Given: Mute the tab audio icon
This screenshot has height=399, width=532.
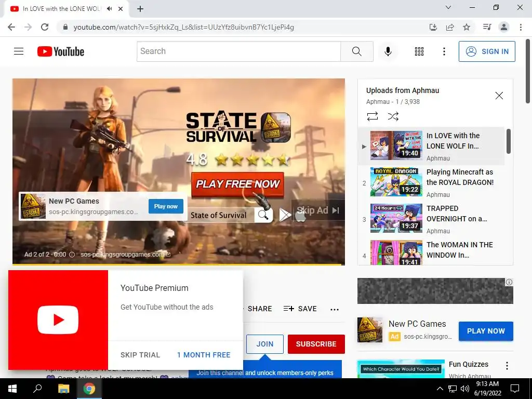Looking at the screenshot, I should pos(109,9).
